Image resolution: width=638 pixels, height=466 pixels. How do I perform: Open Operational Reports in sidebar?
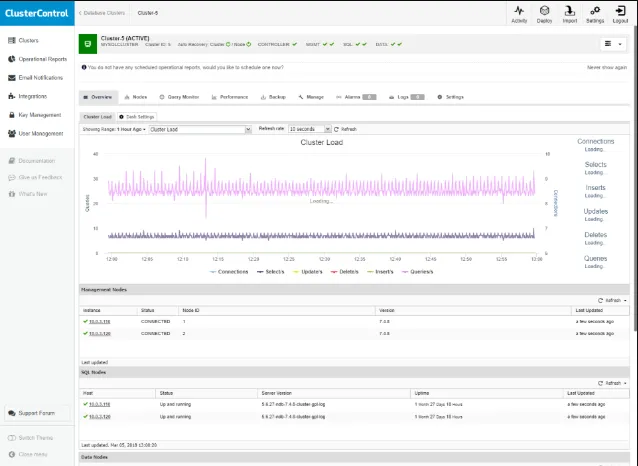coord(37,59)
